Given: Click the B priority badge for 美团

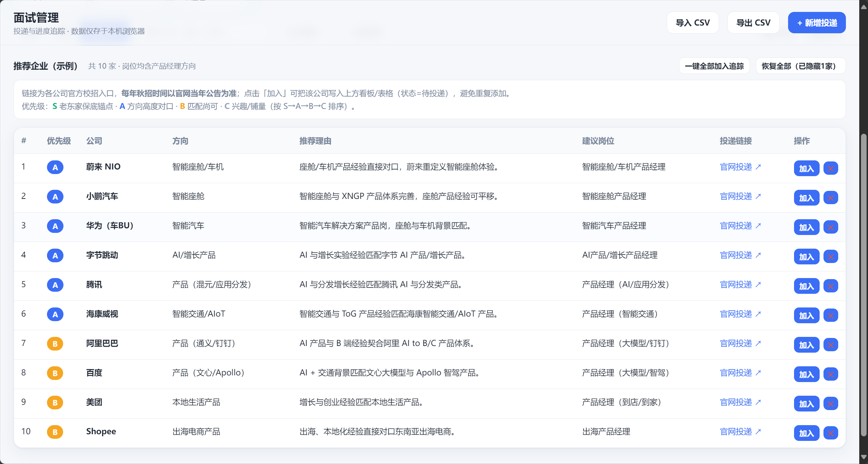Looking at the screenshot, I should tap(55, 403).
